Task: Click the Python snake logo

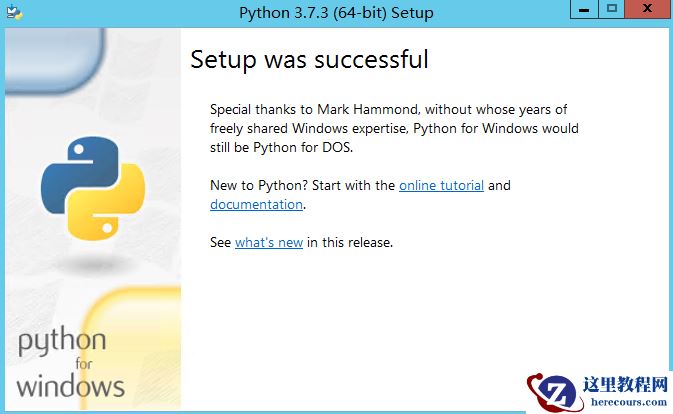Action: 92,188
